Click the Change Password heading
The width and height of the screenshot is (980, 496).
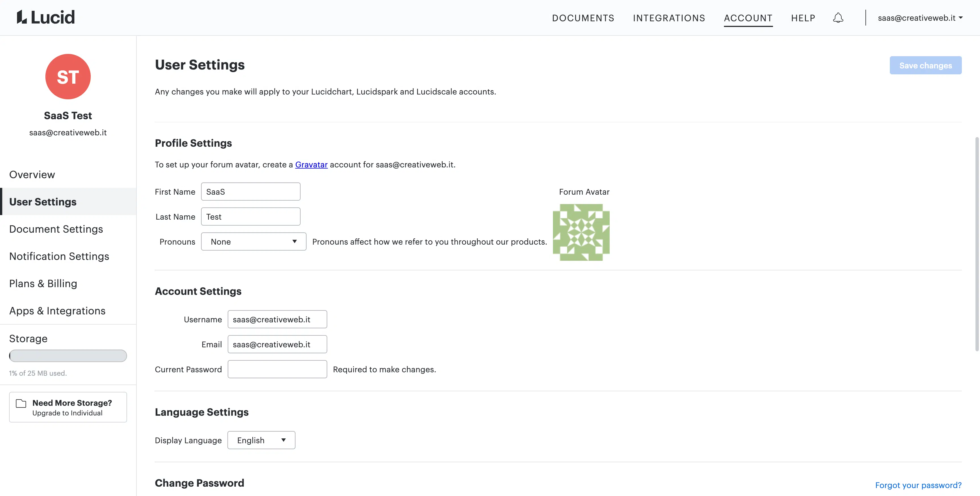click(x=199, y=483)
